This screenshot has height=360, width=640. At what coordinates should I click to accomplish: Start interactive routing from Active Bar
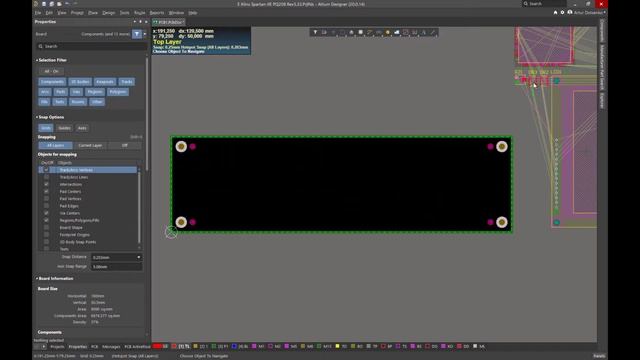click(x=369, y=32)
